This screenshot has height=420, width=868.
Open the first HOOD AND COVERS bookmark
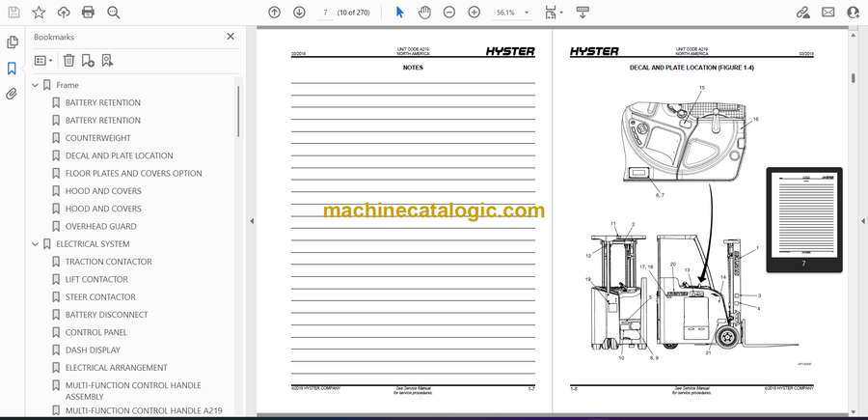[x=103, y=191]
